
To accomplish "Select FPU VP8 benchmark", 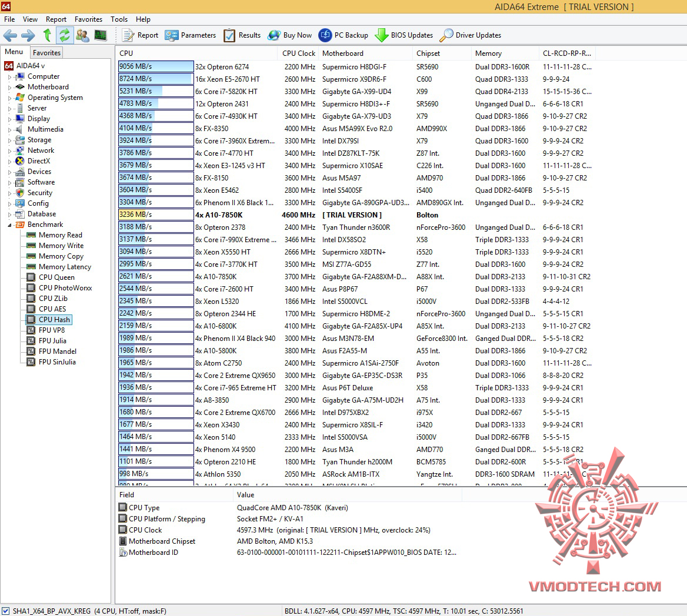I will pos(52,330).
